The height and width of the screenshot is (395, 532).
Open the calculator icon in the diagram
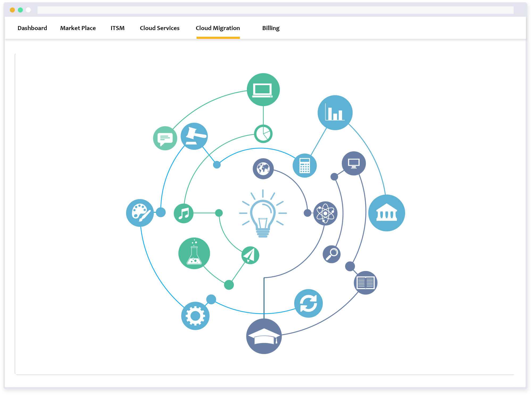click(x=305, y=166)
